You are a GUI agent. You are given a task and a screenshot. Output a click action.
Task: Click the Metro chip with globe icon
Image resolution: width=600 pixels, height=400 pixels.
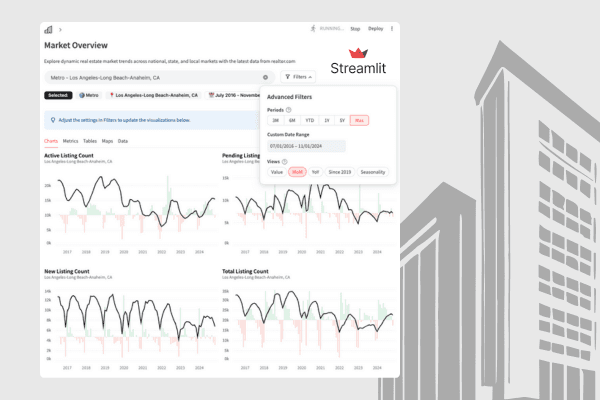tap(89, 95)
